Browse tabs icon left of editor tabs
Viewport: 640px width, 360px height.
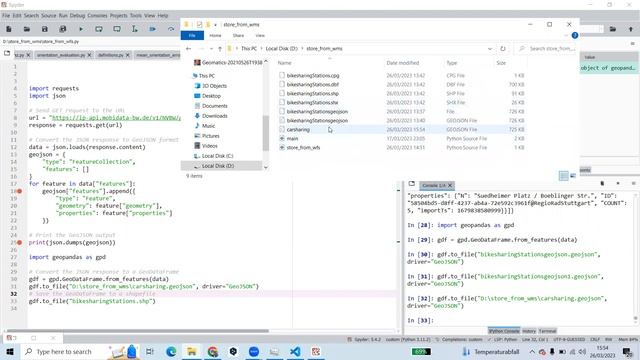7,53
